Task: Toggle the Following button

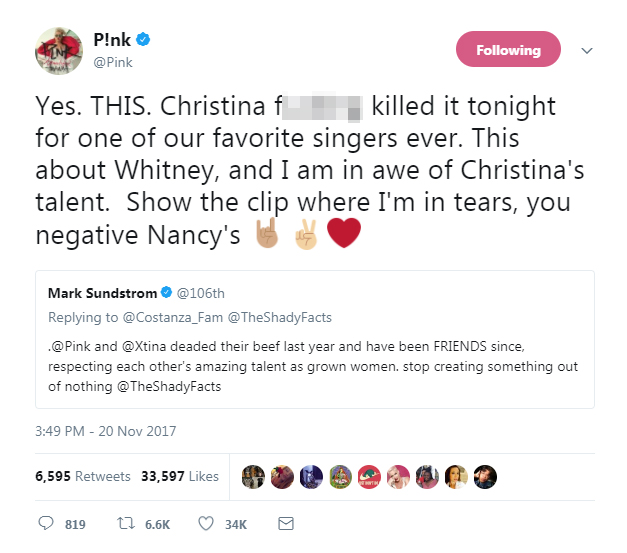Action: 508,50
